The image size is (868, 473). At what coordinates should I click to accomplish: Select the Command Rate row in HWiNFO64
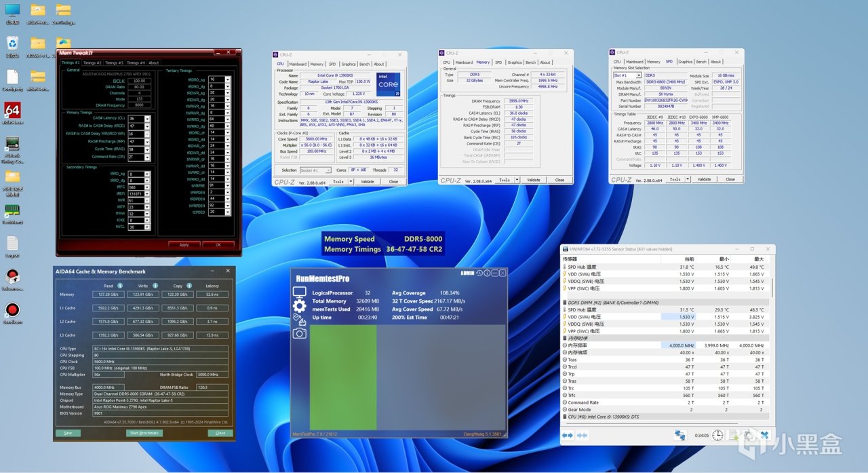[665, 402]
